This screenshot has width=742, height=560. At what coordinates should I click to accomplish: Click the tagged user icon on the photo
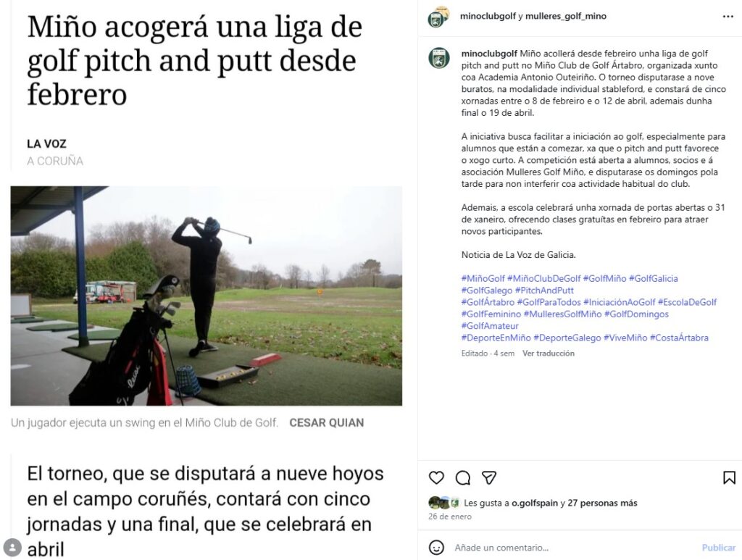pyautogui.click(x=12, y=548)
